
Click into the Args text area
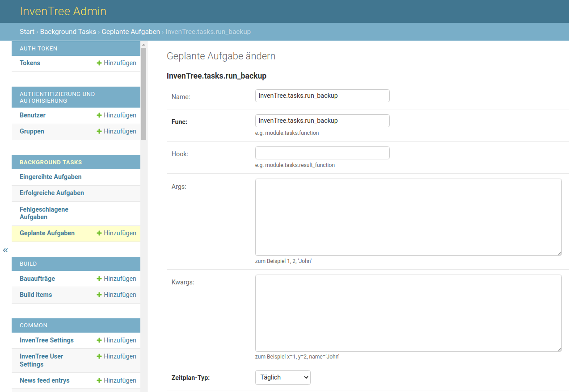[409, 217]
